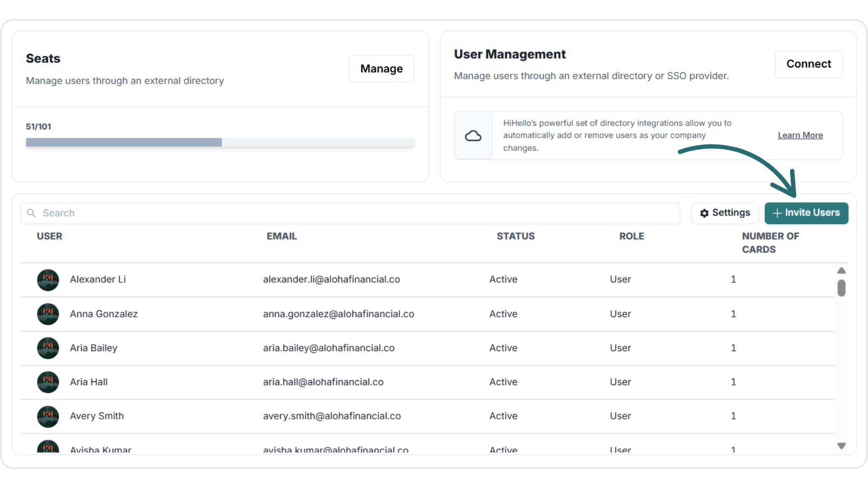Open the Settings button above the table
Image resolution: width=868 pixels, height=488 pixels.
725,213
